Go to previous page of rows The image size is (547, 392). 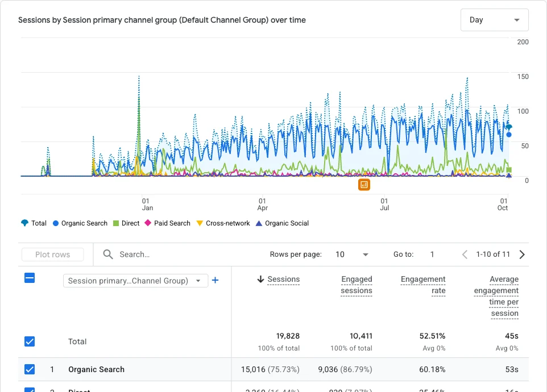tap(465, 255)
